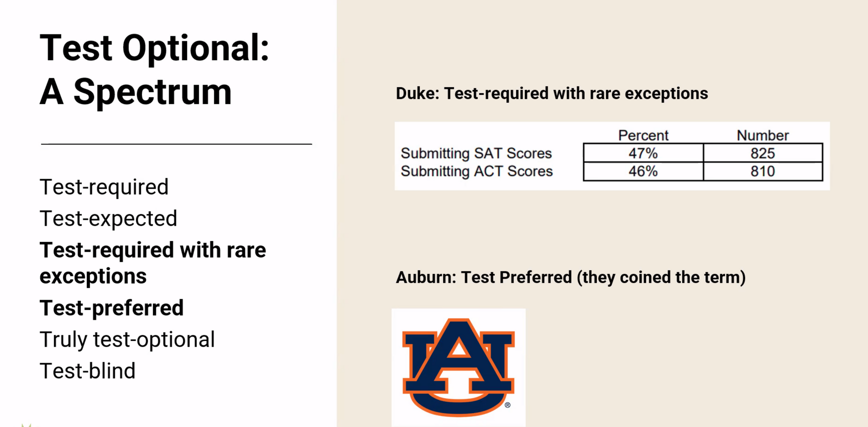Click the Duke test-required heading

coord(552,94)
